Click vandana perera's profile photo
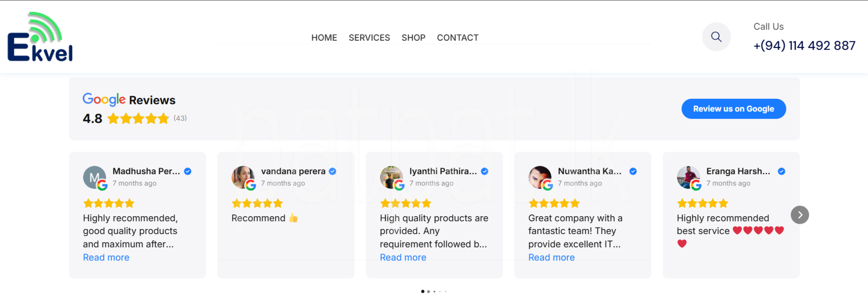Viewport: 868px width, 304px height. pyautogui.click(x=243, y=177)
